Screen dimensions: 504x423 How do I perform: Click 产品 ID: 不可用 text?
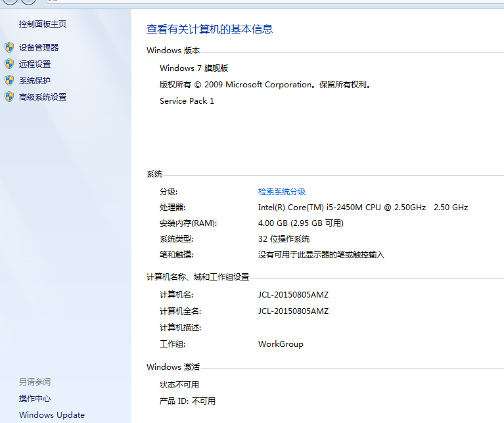(x=187, y=401)
